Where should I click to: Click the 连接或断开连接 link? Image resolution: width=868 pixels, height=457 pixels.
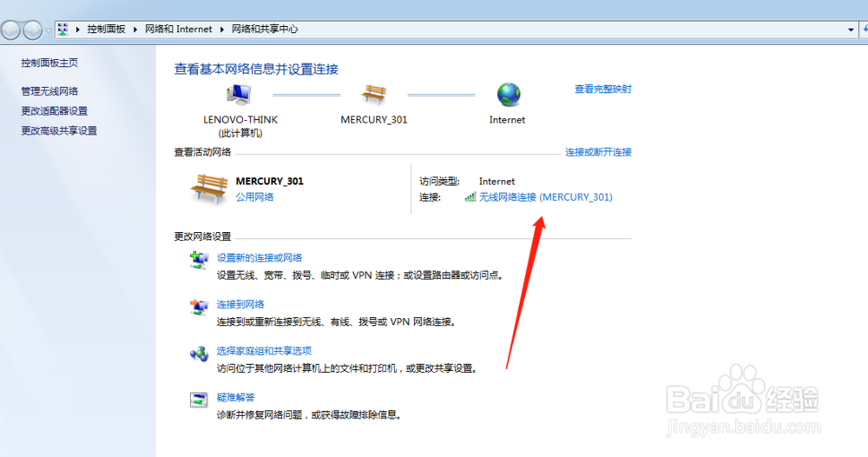(598, 152)
